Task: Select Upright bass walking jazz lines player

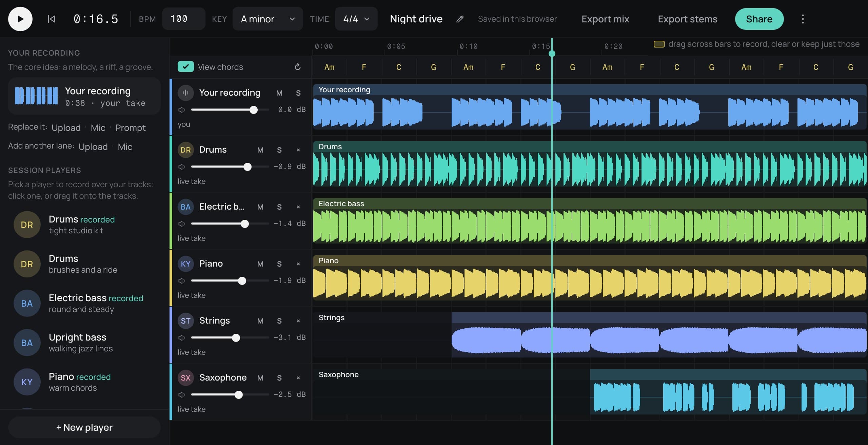Action: click(x=84, y=343)
